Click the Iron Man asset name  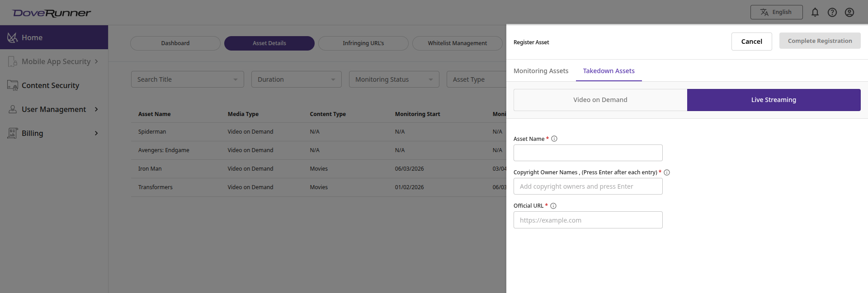tap(150, 169)
